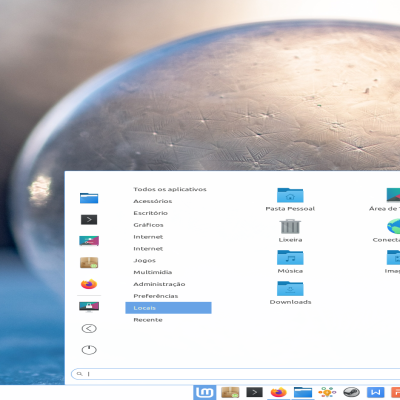Click into the menu search field
This screenshot has width=400, height=400.
[x=235, y=374]
